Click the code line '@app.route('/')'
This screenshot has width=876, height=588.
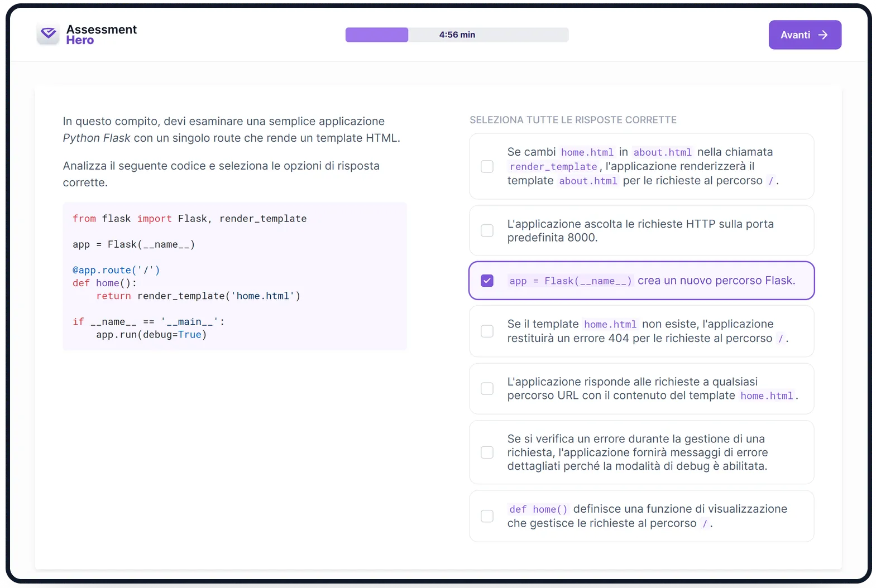tap(116, 270)
